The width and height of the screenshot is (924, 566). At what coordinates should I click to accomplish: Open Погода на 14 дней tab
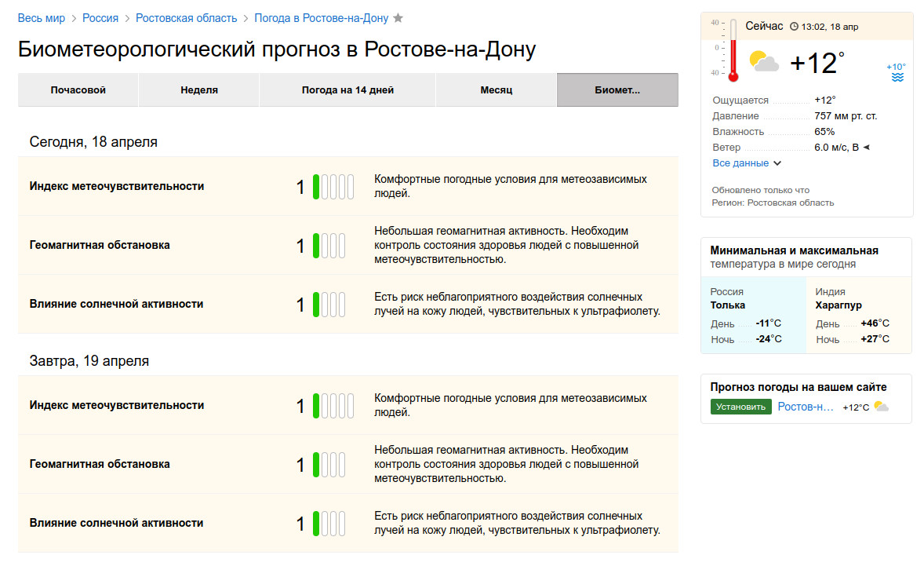point(347,89)
